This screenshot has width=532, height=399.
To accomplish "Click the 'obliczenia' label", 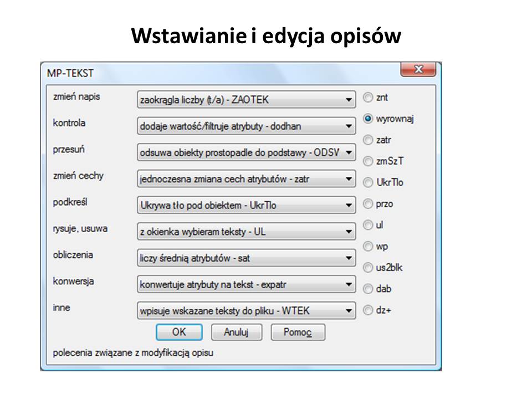I will pos(73,255).
